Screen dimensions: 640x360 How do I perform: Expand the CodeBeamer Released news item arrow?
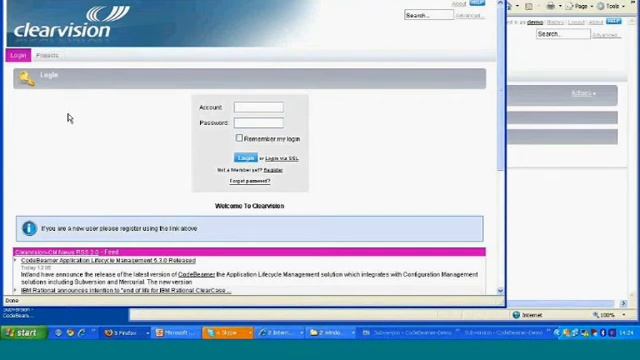pos(15,260)
